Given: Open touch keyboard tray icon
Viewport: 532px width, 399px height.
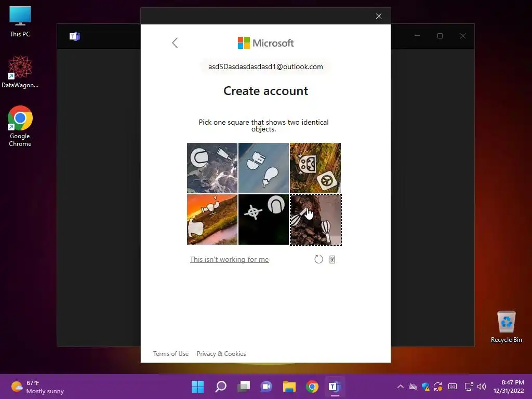Looking at the screenshot, I should pos(453,387).
